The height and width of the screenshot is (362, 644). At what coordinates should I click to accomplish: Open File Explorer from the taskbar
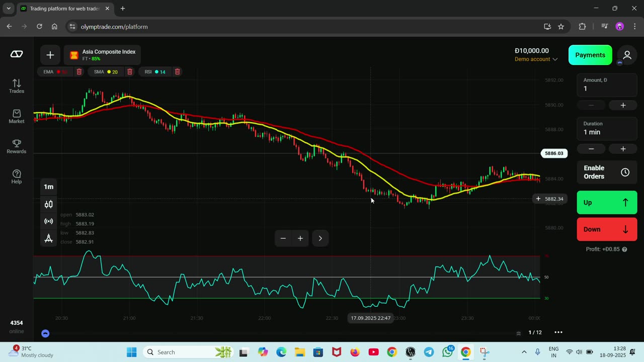299,352
